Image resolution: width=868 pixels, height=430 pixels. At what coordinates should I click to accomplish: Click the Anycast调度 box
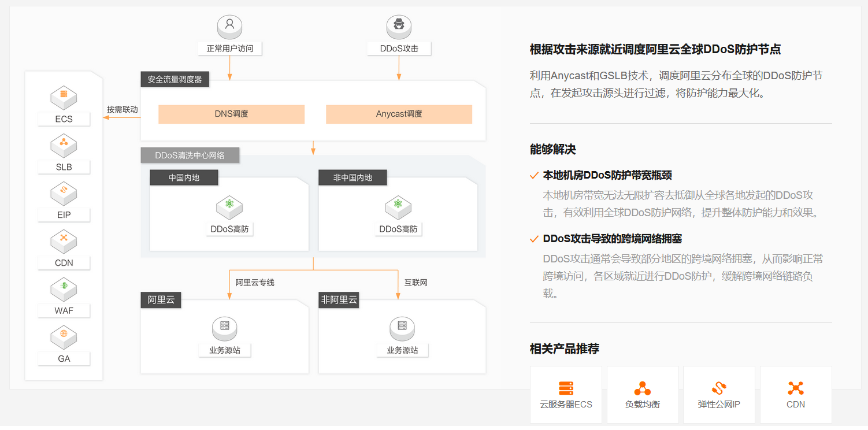[399, 114]
